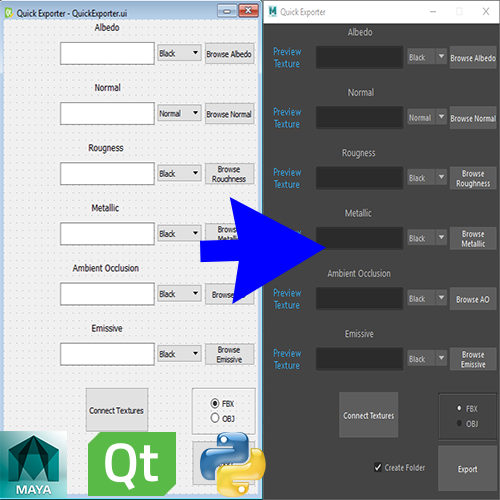Click Rougness path field in Maya window
500x500 pixels.
[x=360, y=178]
